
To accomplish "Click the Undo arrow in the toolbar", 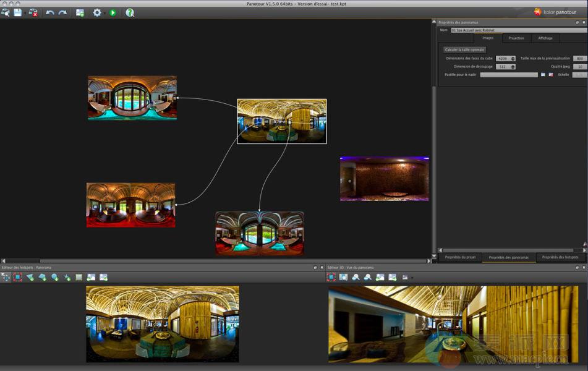I will point(50,12).
